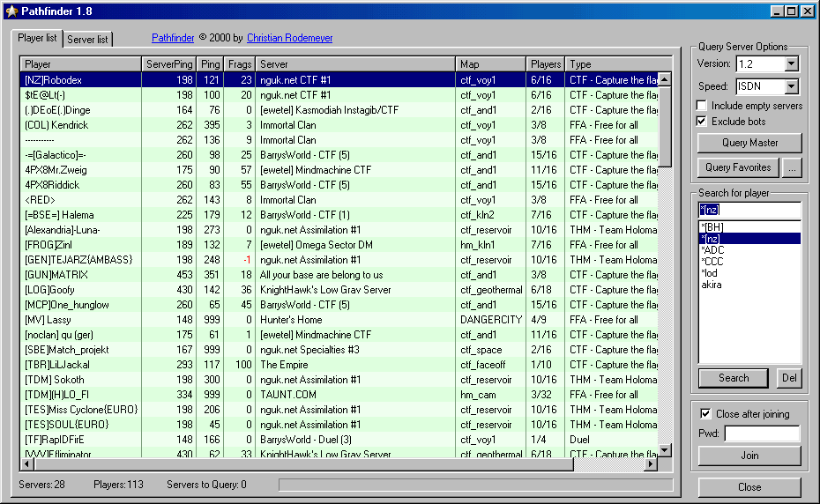Expand the Speed ISDN dropdown
This screenshot has height=504, width=820.
792,86
